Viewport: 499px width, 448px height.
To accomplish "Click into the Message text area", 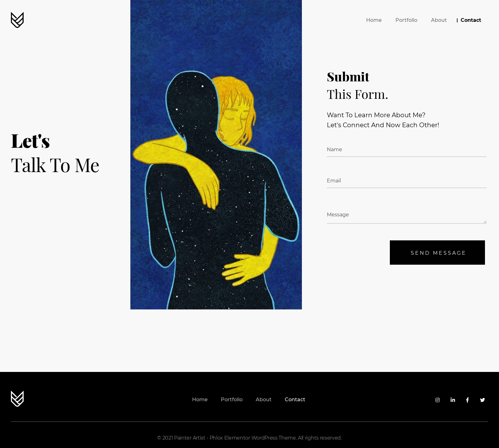I will click(x=406, y=214).
